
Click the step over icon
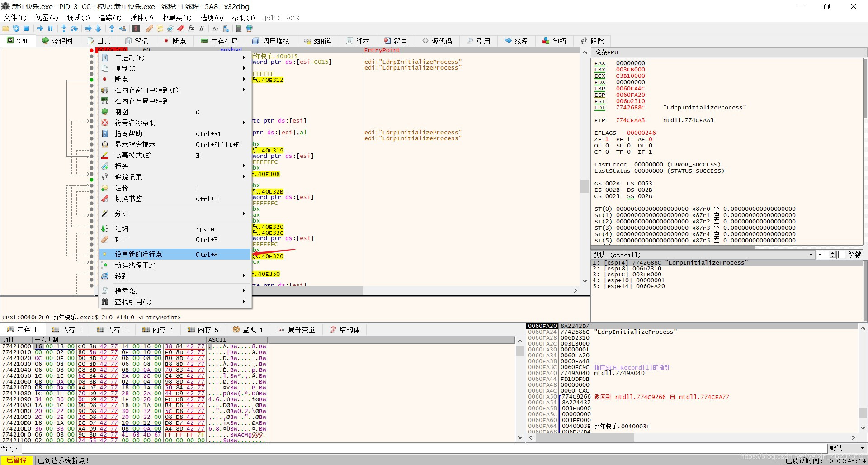(x=75, y=28)
